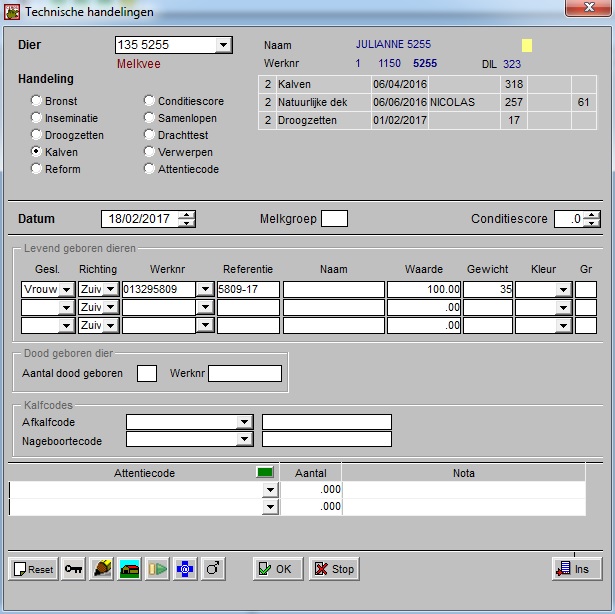Choose the Droogzetten handeling option
615x614 pixels.
point(37,135)
